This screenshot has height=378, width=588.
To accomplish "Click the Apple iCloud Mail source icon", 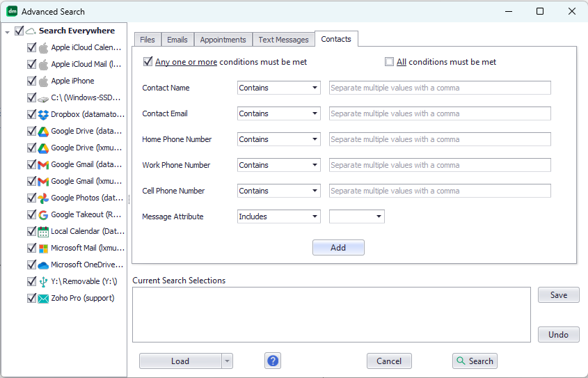I will coord(44,65).
